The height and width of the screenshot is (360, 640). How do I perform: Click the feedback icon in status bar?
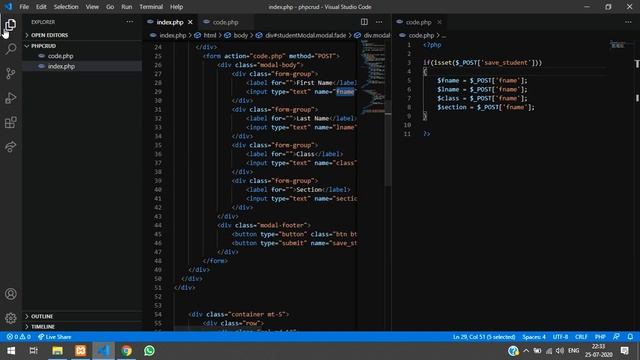[616, 337]
